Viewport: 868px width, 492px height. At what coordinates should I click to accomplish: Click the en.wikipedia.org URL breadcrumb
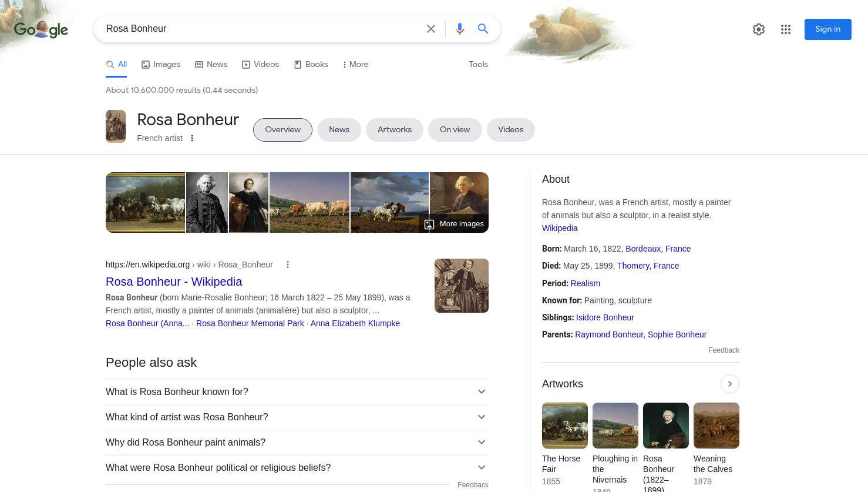(189, 265)
